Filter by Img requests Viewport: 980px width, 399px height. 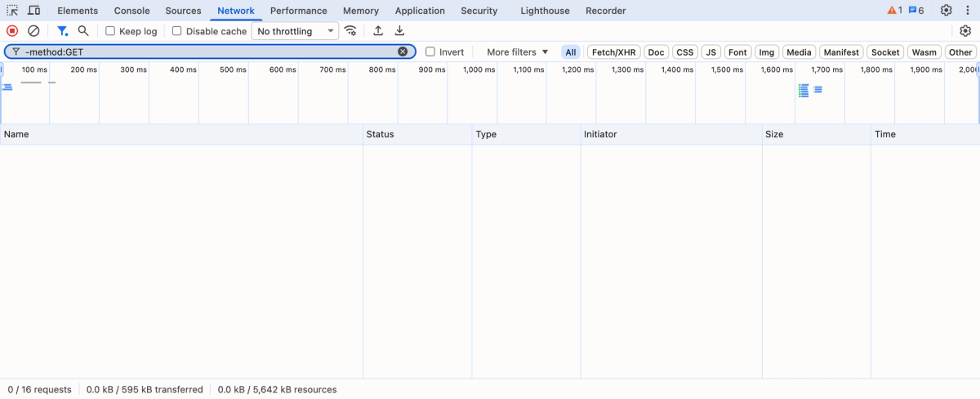[x=766, y=52]
